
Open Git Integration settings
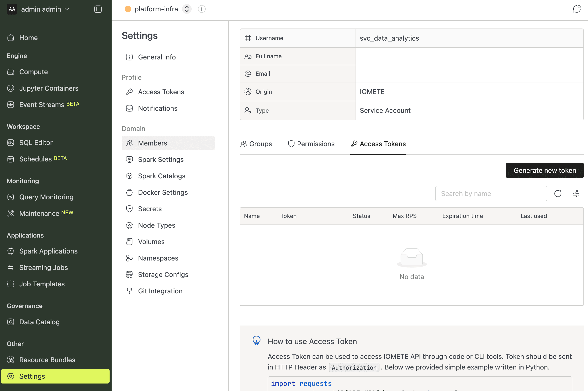160,291
